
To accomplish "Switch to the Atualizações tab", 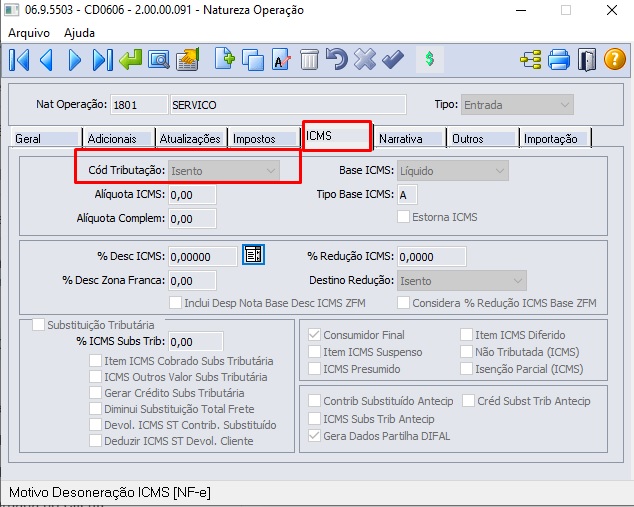I will click(190, 138).
